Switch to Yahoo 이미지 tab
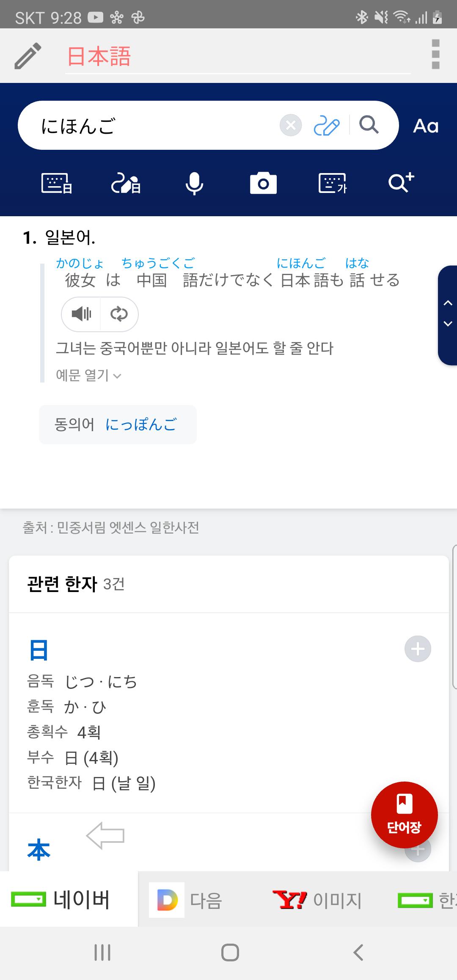The width and height of the screenshot is (457, 980). 317,900
